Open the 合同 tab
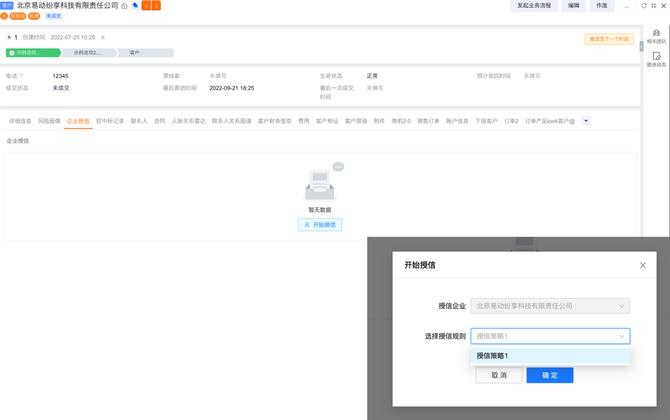The height and width of the screenshot is (420, 670). tap(159, 121)
